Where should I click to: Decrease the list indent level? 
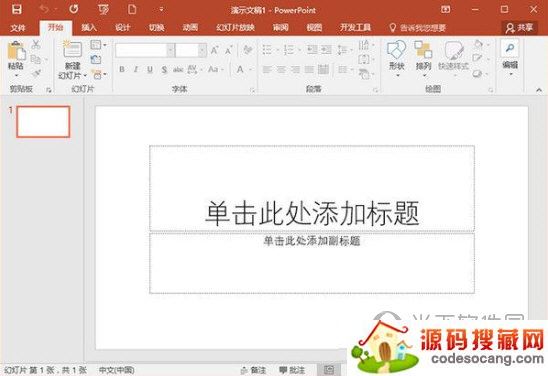(x=312, y=50)
